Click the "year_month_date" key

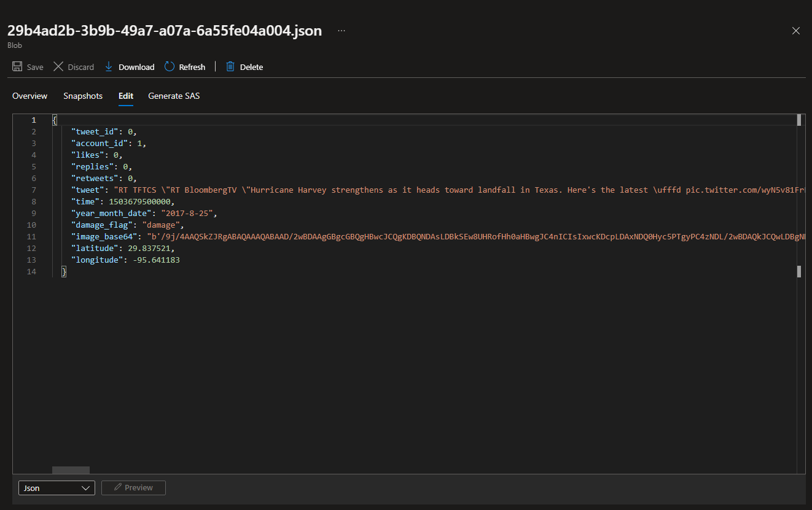[x=112, y=213]
